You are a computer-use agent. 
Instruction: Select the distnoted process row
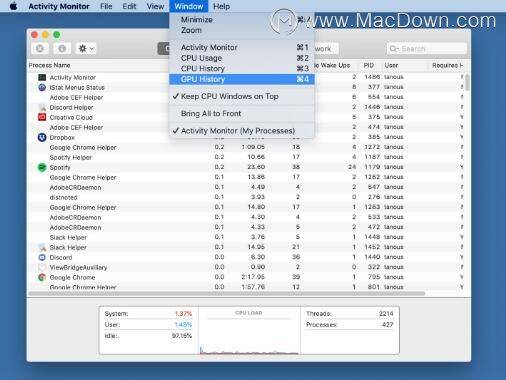(x=247, y=197)
